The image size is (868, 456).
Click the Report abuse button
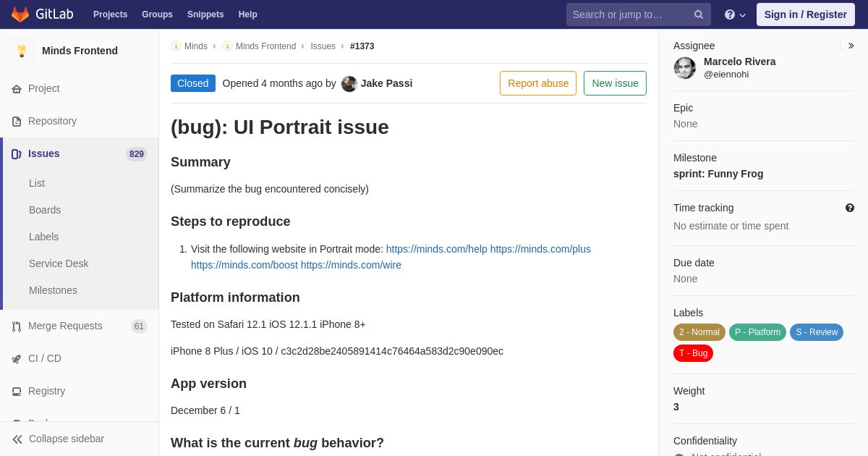tap(538, 83)
